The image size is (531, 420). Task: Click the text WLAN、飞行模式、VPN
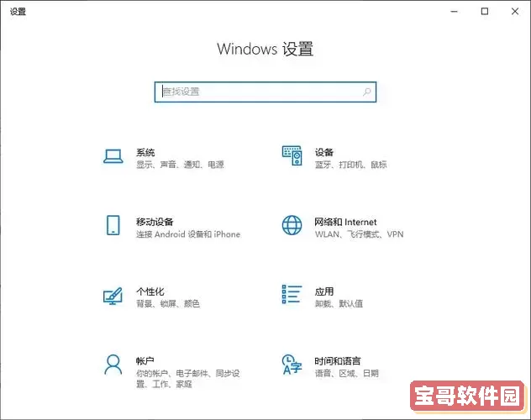[x=359, y=234]
